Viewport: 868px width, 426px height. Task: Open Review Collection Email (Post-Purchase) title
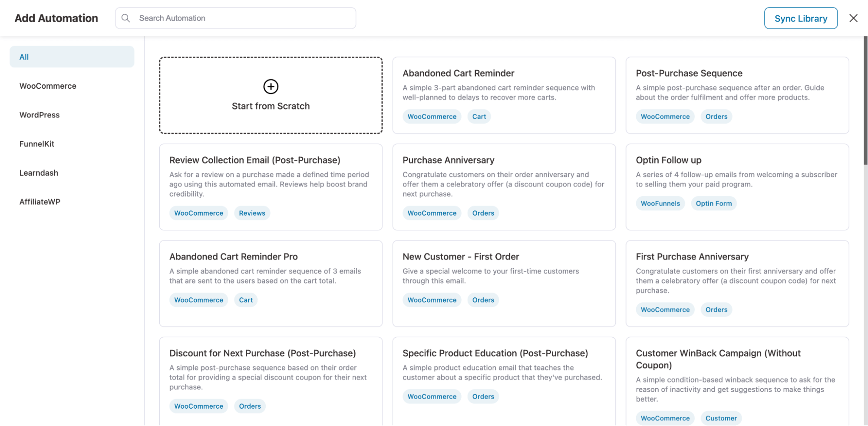pyautogui.click(x=255, y=160)
